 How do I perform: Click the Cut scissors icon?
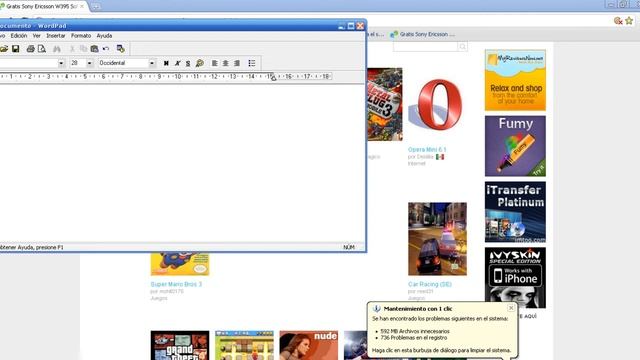click(72, 49)
